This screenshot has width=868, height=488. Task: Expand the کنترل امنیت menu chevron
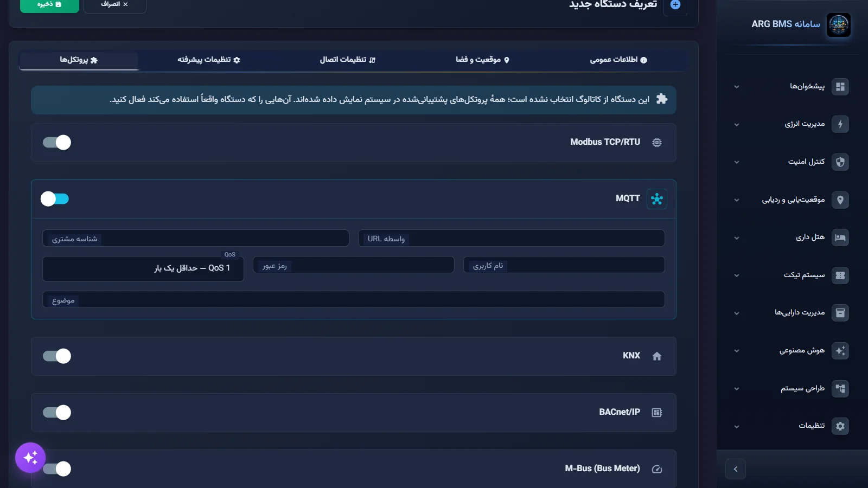coord(736,162)
